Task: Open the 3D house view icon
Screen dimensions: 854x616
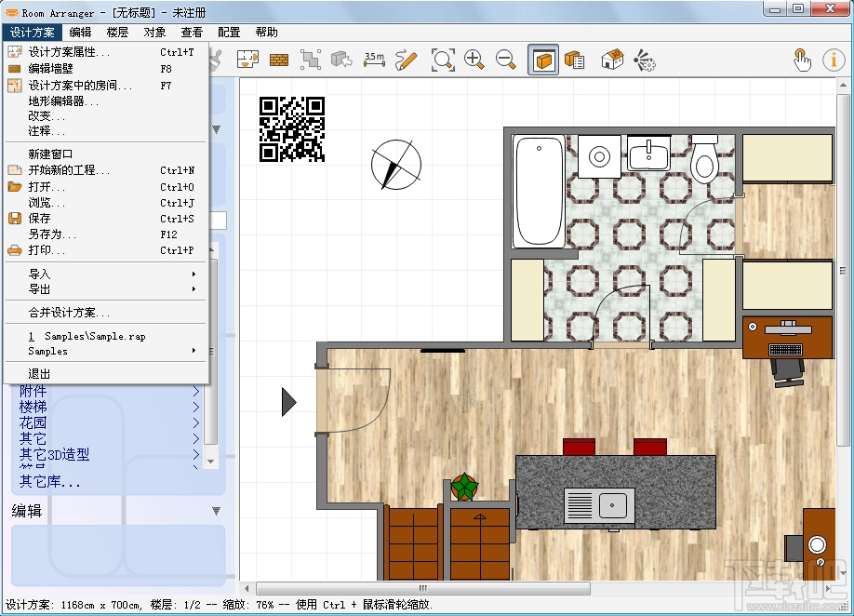Action: [611, 60]
